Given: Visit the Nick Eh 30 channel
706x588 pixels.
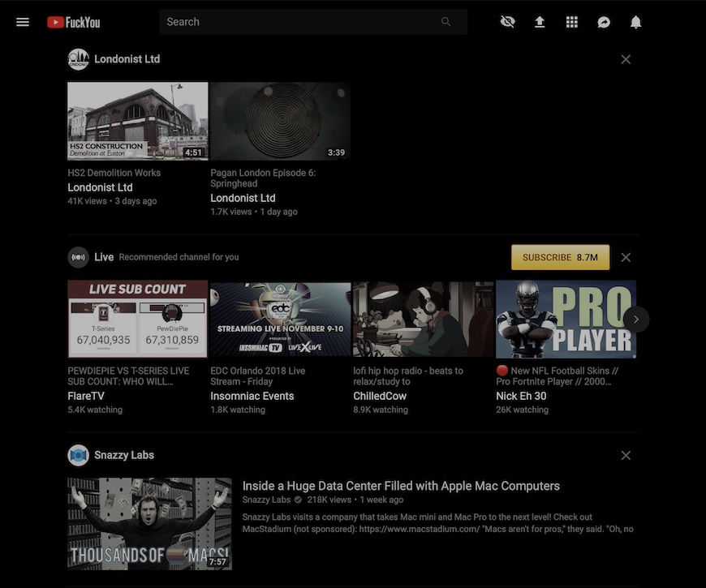Looking at the screenshot, I should pos(521,396).
